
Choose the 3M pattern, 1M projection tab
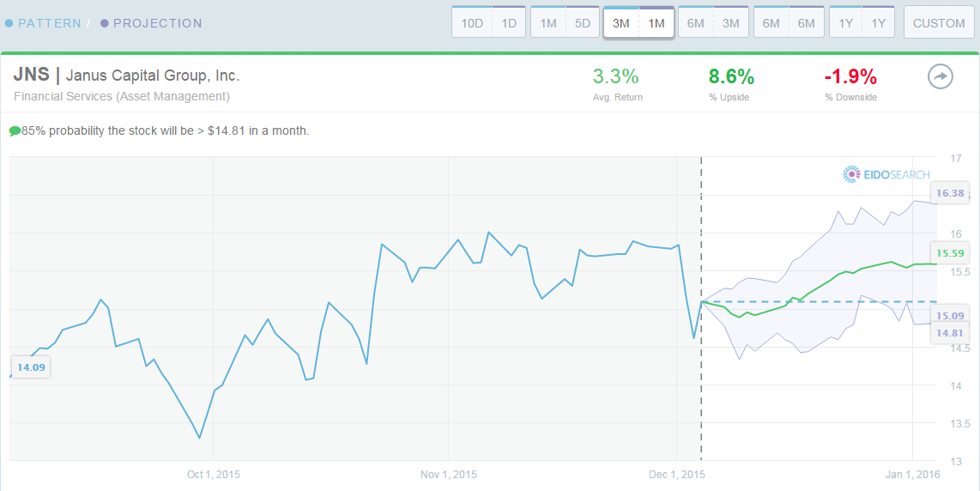(638, 23)
